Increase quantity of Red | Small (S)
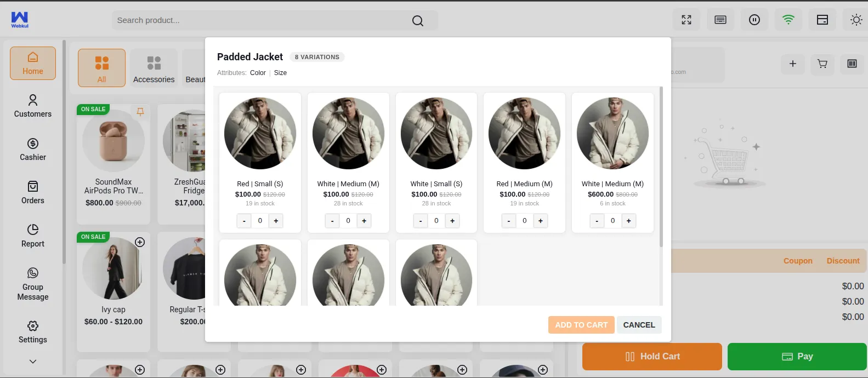The height and width of the screenshot is (378, 868). click(x=276, y=221)
